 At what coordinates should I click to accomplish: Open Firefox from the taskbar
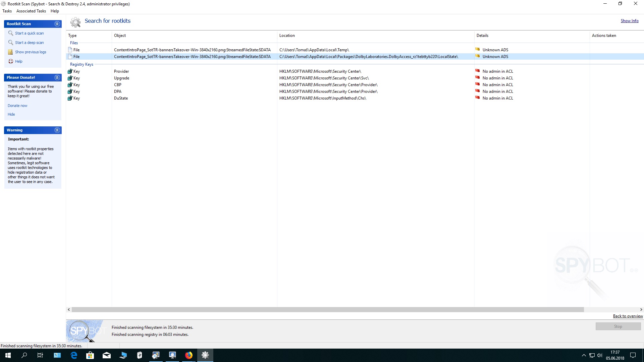click(189, 355)
